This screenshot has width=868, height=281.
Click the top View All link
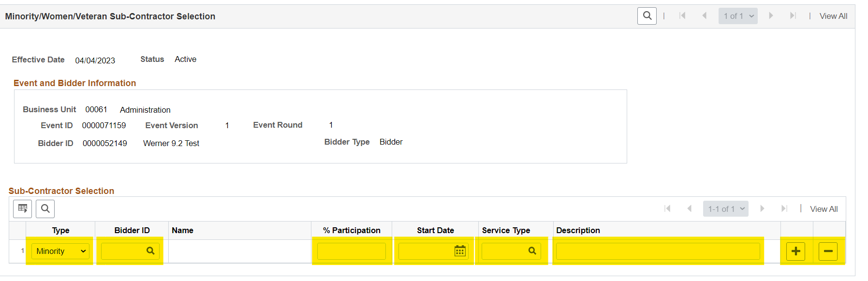click(x=833, y=16)
